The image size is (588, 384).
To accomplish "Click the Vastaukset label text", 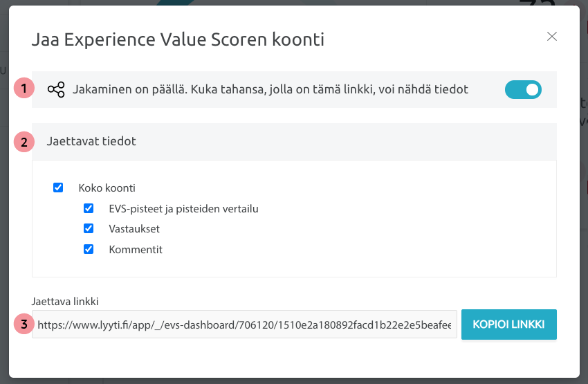I will (x=134, y=229).
